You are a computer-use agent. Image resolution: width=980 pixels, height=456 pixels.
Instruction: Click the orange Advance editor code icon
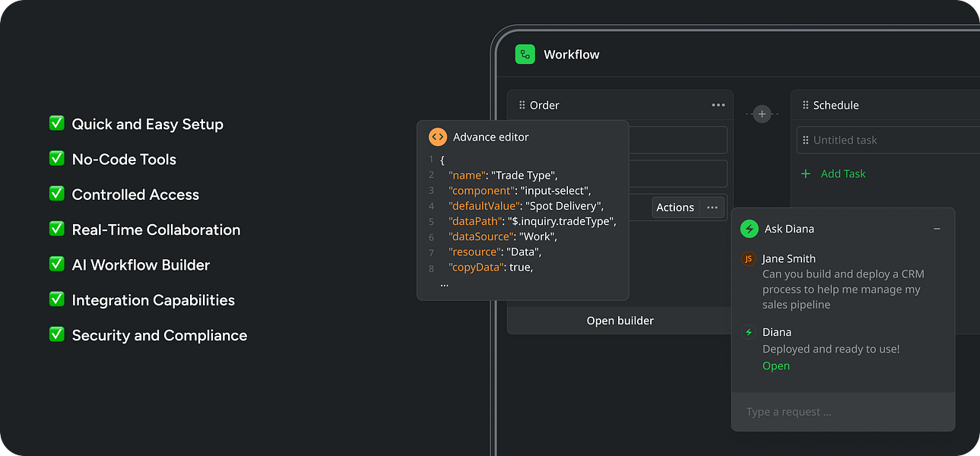pyautogui.click(x=437, y=137)
